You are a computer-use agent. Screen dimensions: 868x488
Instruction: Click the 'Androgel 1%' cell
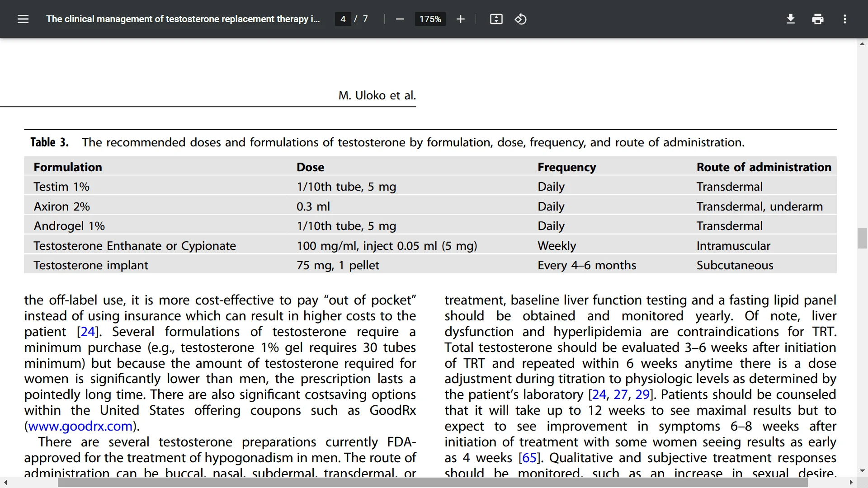[69, 226]
